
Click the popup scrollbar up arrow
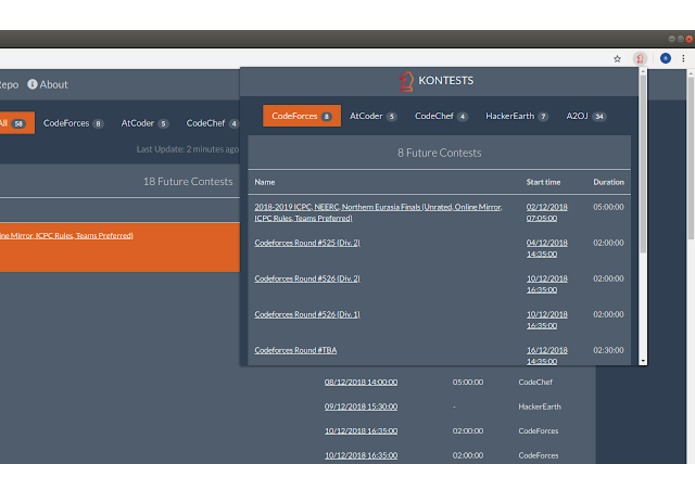coord(643,71)
